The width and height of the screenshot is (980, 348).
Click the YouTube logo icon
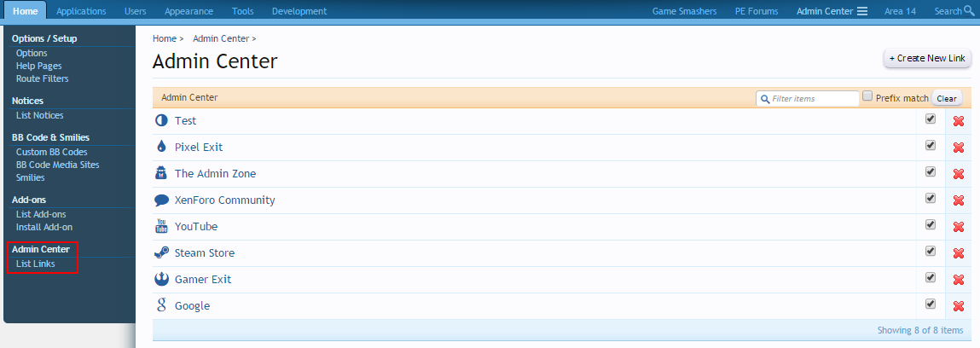pyautogui.click(x=161, y=226)
